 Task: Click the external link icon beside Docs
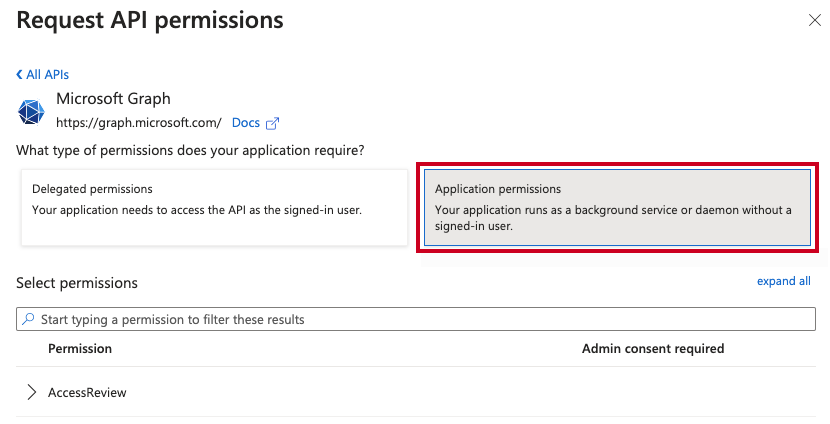click(x=272, y=123)
